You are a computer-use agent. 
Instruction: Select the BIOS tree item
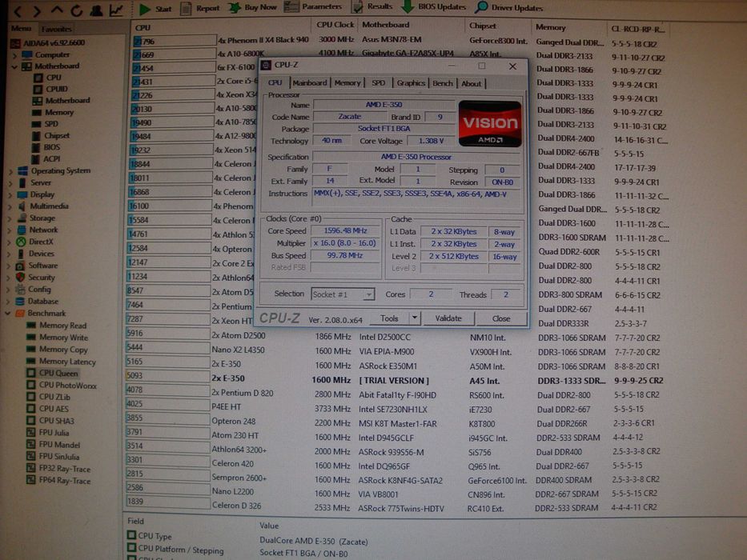pos(46,147)
